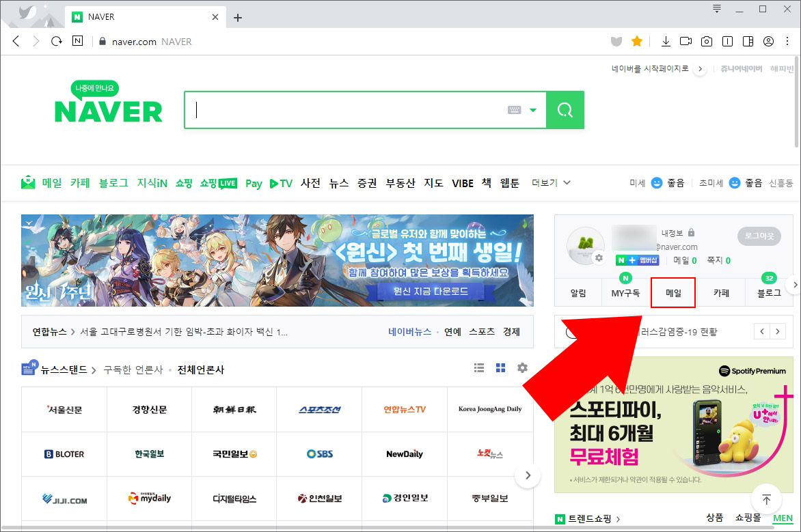Click the scroll-to-top arrow button
This screenshot has height=532, width=801.
click(x=767, y=499)
